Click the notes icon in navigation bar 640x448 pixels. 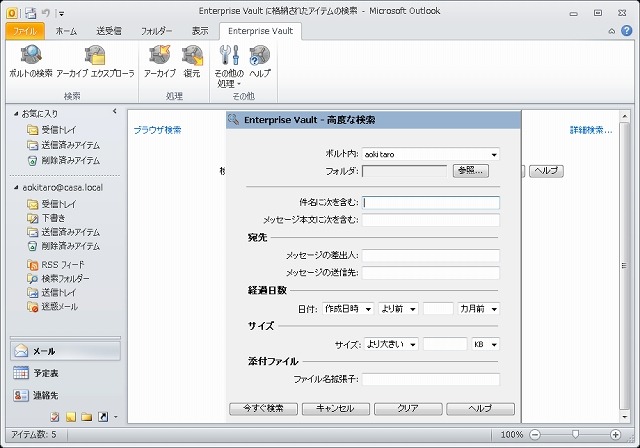click(x=71, y=417)
